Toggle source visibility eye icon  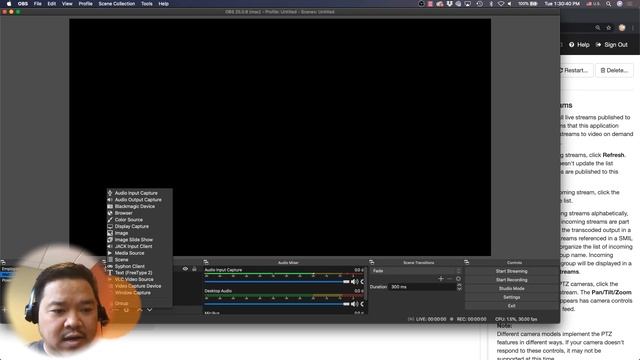[x=185, y=269]
